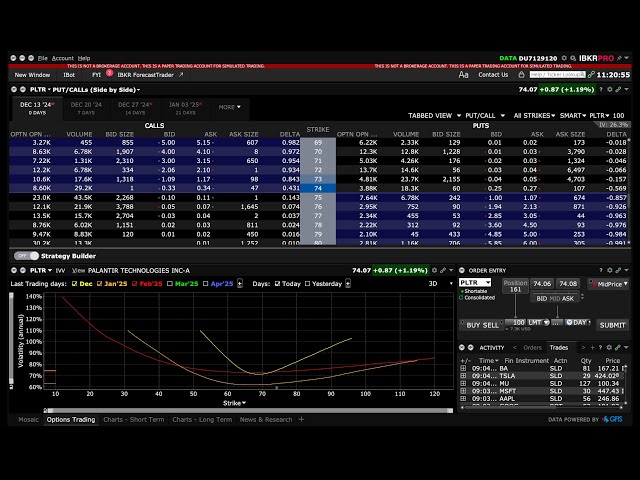Click volatility chart panel link icon
The width and height of the screenshot is (640, 480).
pyautogui.click(x=443, y=270)
